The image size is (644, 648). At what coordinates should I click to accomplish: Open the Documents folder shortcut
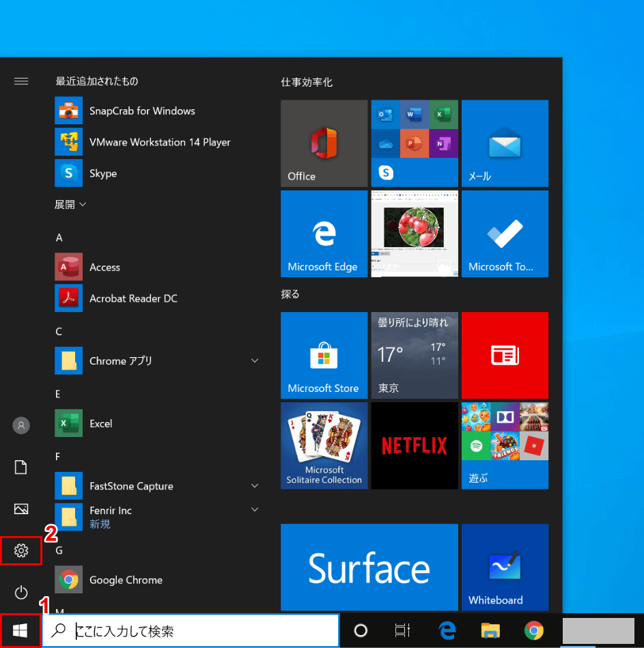[x=21, y=467]
